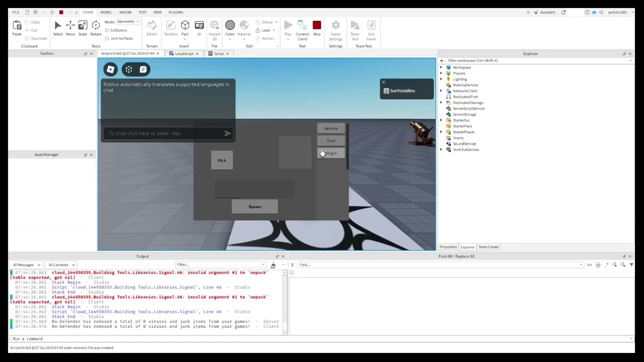
Task: Open the Terrain Editor
Action: 151,28
